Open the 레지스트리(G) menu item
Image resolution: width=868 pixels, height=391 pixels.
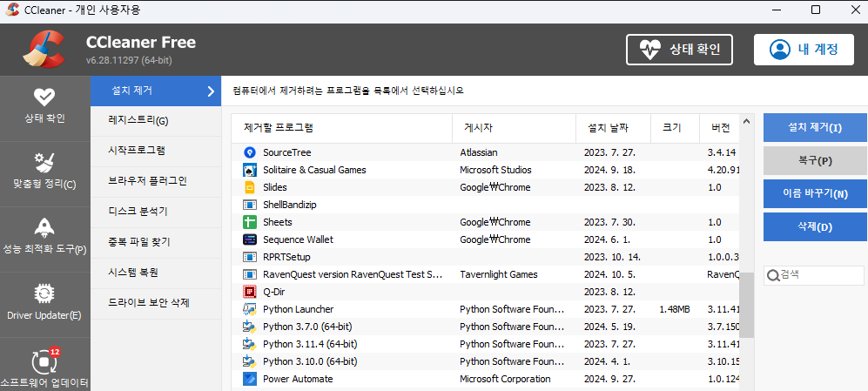point(156,121)
